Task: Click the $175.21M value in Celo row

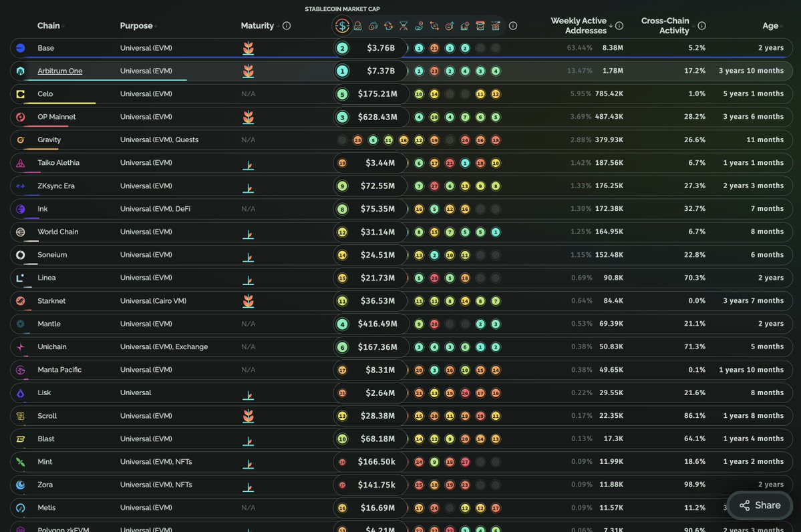Action: click(x=377, y=94)
